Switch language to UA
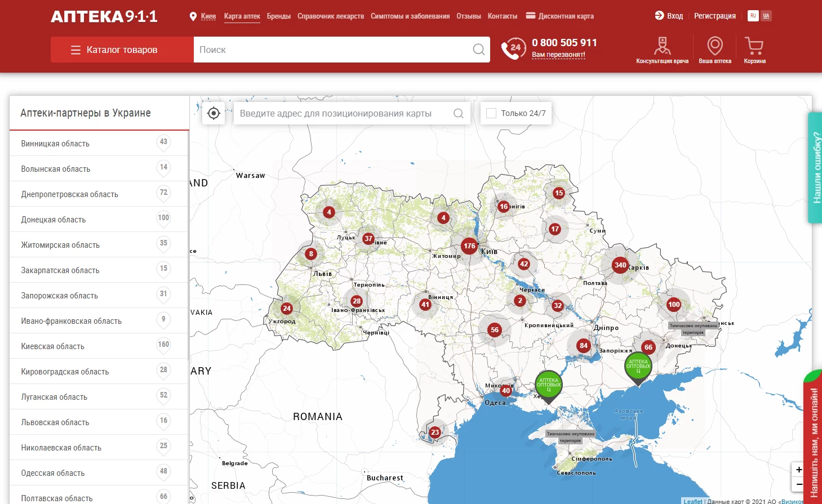822x504 pixels. pyautogui.click(x=766, y=16)
